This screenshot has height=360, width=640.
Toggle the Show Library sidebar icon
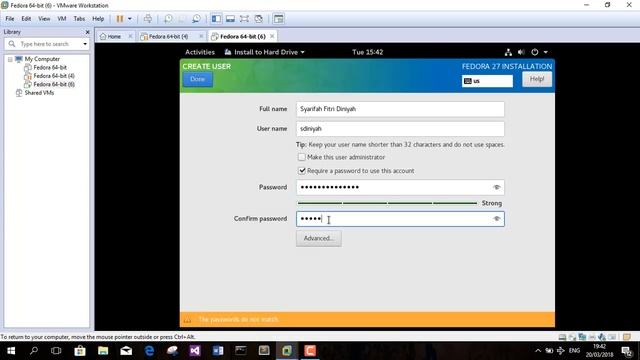[x=216, y=19]
